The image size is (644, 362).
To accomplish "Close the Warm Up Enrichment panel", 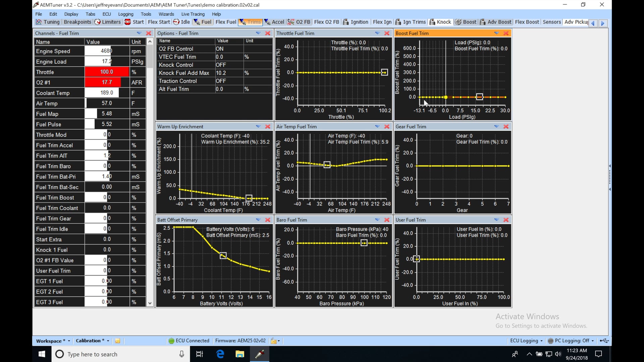I will (268, 127).
